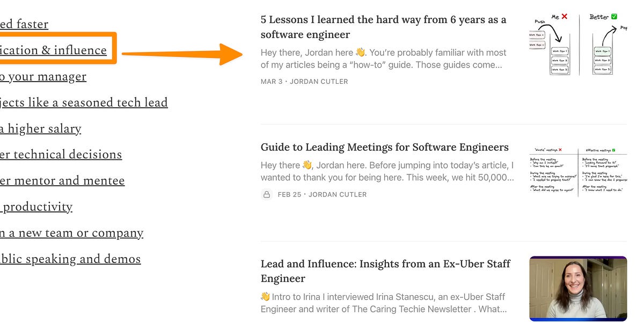This screenshot has width=644, height=322.
Task: Select the orange-highlighted 'communication & influence' topic
Action: point(54,50)
